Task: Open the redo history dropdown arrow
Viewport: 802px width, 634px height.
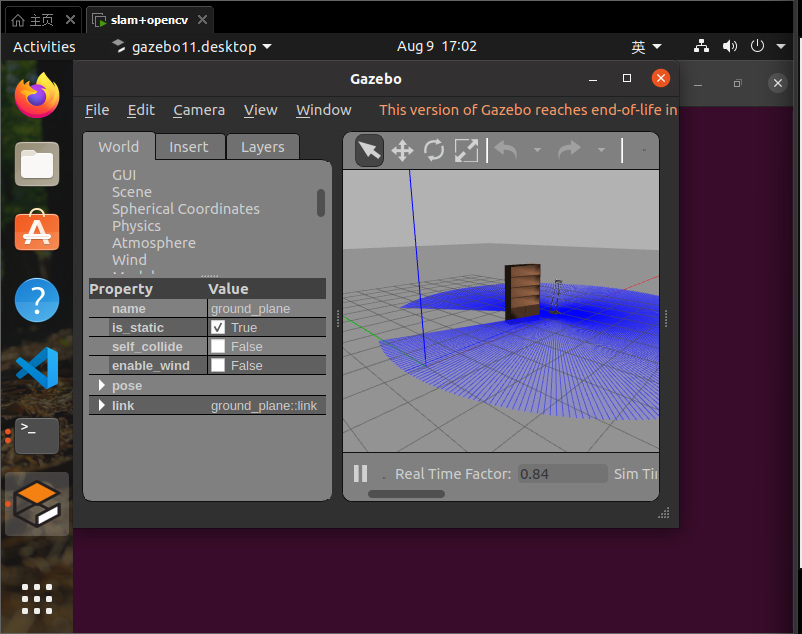Action: [x=602, y=150]
